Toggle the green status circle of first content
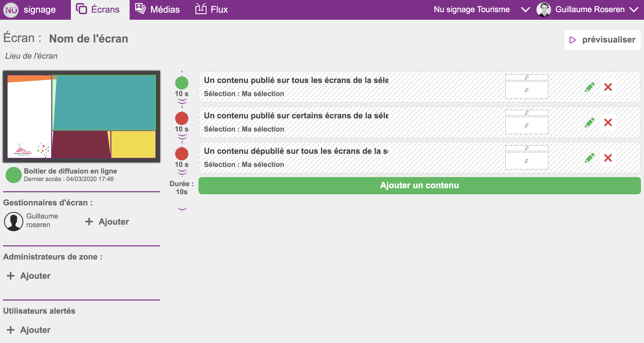Image resolution: width=644 pixels, height=343 pixels. tap(182, 83)
